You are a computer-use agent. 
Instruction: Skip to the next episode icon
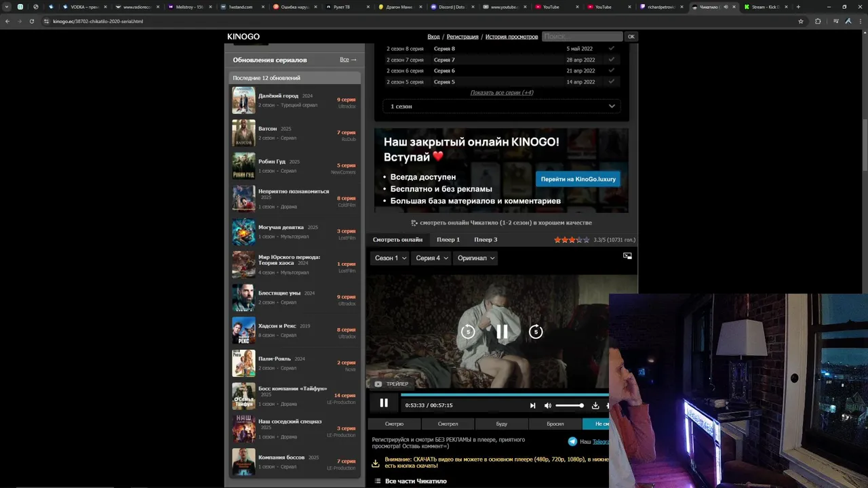point(532,405)
